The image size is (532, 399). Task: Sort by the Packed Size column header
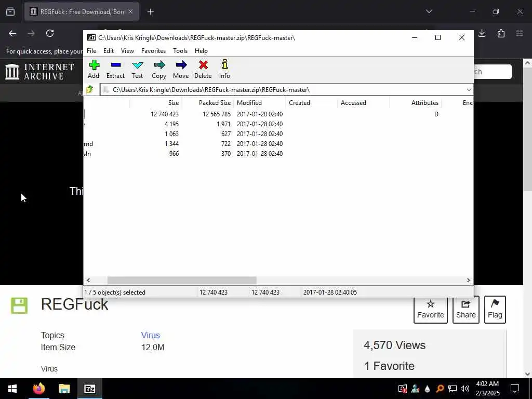point(207,103)
